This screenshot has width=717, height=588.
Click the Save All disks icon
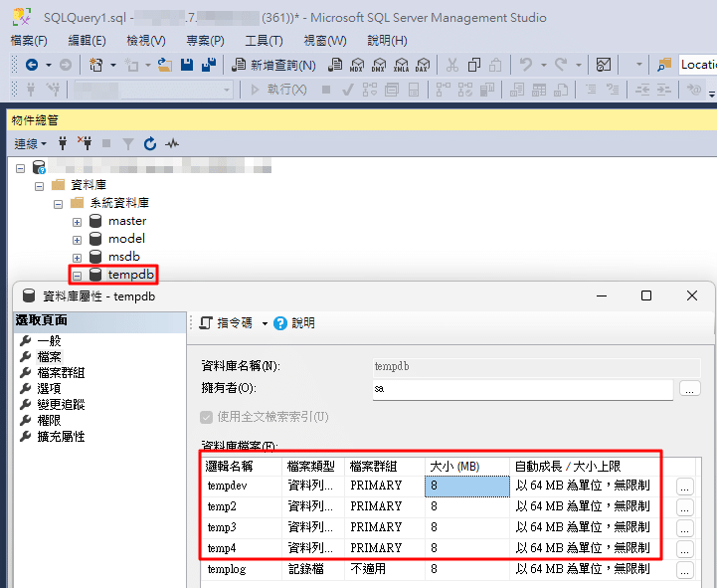pyautogui.click(x=209, y=65)
